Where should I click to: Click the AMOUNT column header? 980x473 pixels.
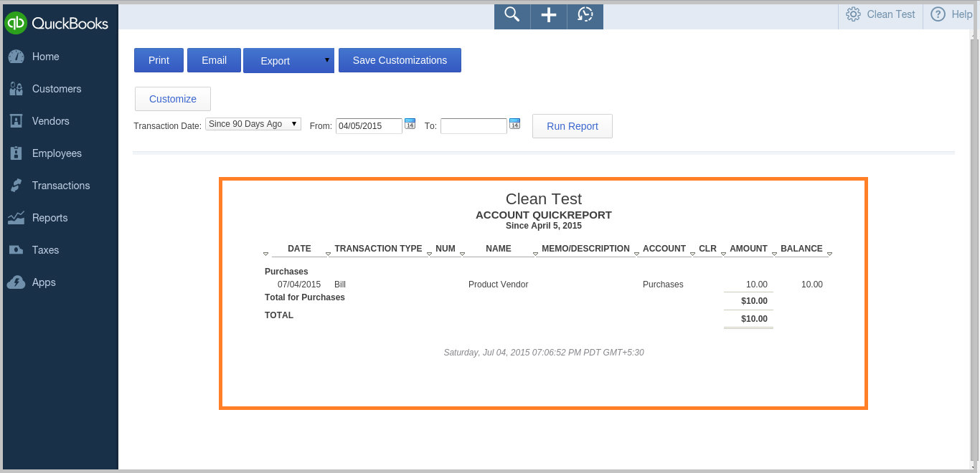[x=748, y=249]
